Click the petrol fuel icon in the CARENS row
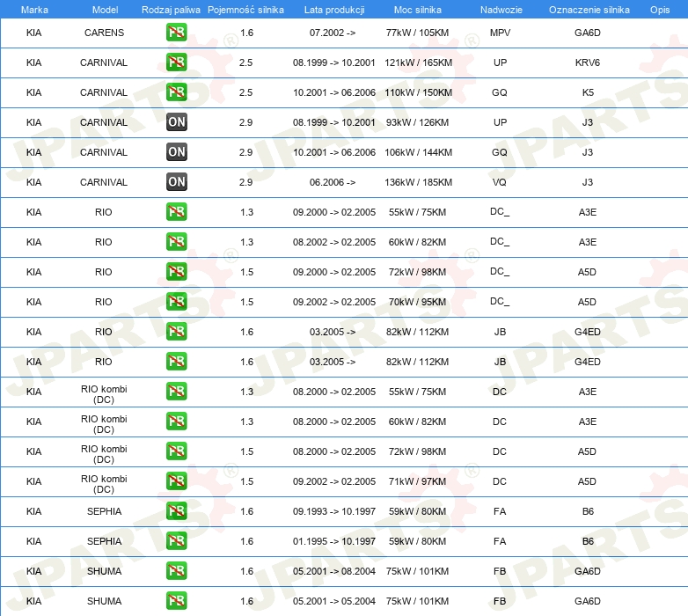This screenshot has width=688, height=616. 176,33
